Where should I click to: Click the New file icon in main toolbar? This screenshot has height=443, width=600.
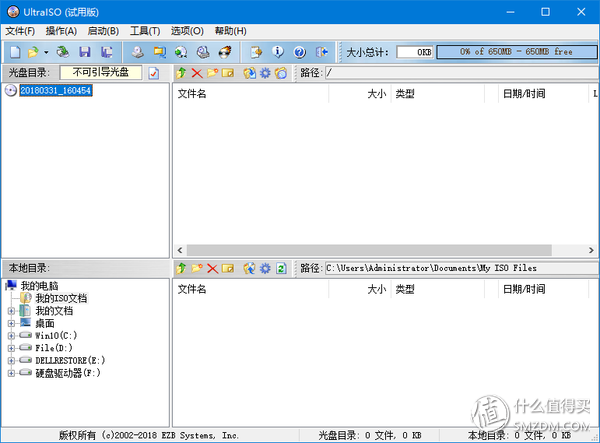click(x=15, y=52)
